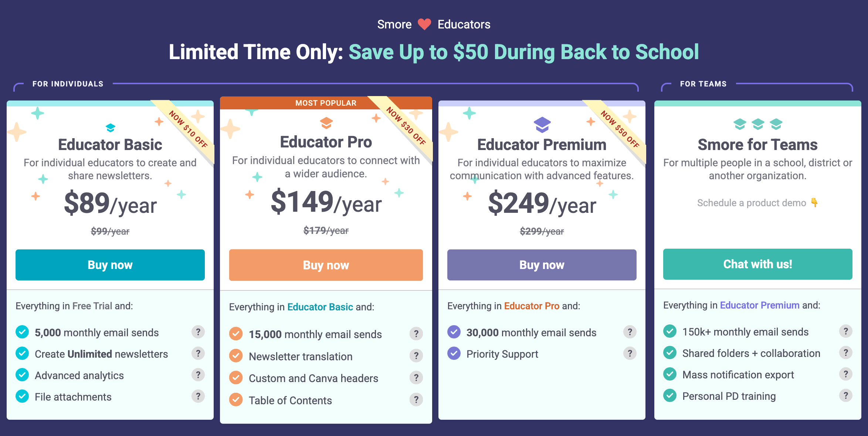Click the NOW $30 OFF ribbon
868x436 pixels.
pyautogui.click(x=406, y=126)
